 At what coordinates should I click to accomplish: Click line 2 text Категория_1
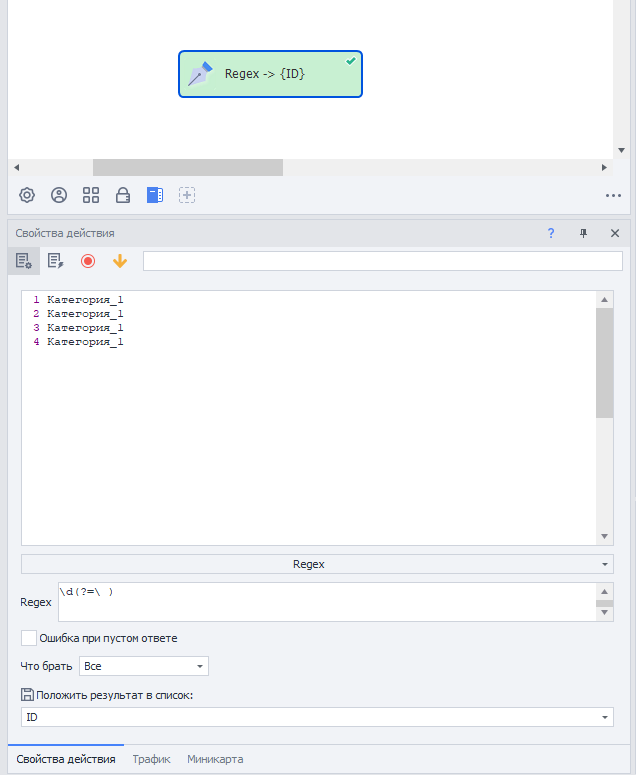click(x=85, y=313)
